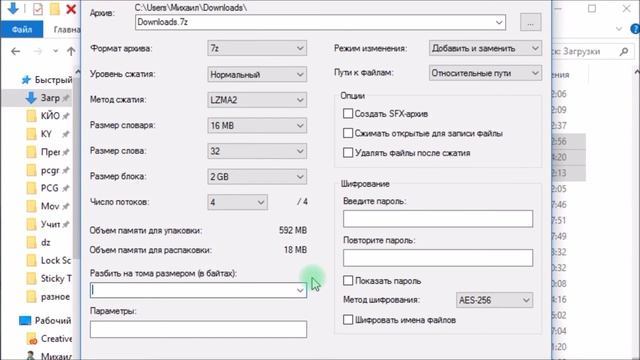The width and height of the screenshot is (640, 360).
Task: Click the Explorer forward arrow
Action: pyautogui.click(x=38, y=51)
